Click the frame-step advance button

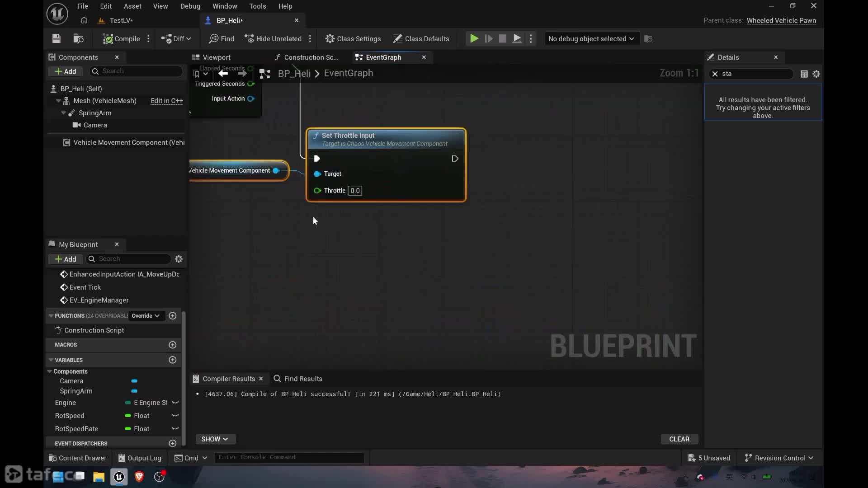pos(489,39)
